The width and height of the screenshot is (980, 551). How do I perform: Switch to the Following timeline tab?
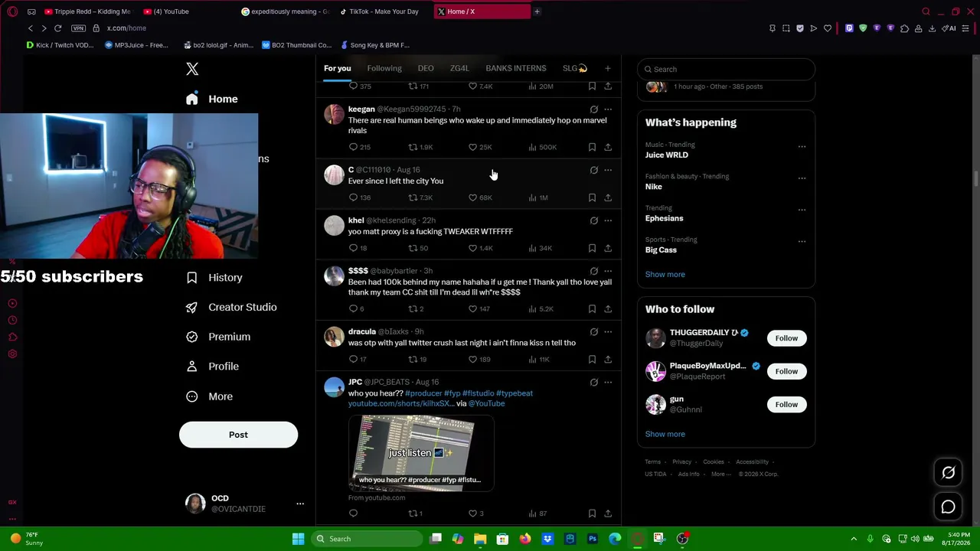[x=384, y=68]
